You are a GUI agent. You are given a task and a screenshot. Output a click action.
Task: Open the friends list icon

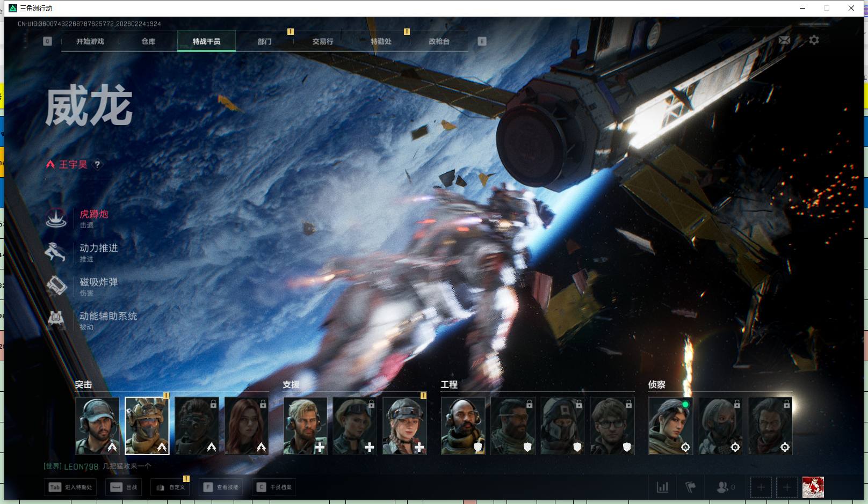click(722, 487)
